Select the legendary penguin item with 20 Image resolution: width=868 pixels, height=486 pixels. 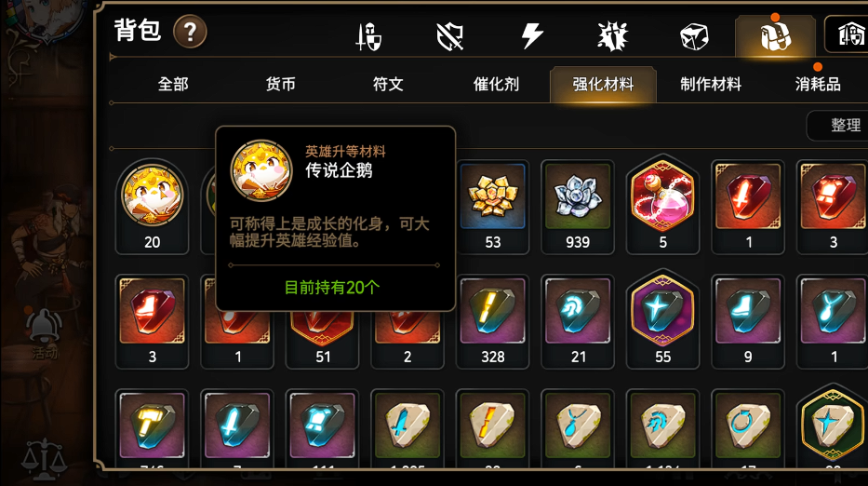tap(153, 207)
